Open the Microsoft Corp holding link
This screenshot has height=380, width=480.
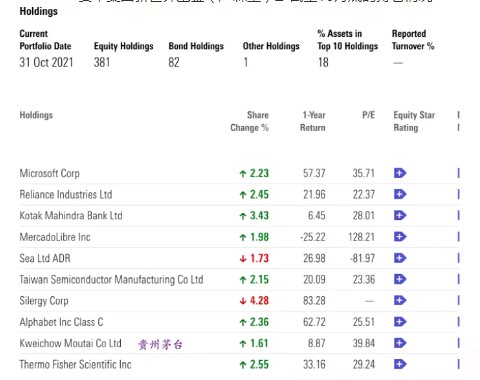[x=49, y=173]
